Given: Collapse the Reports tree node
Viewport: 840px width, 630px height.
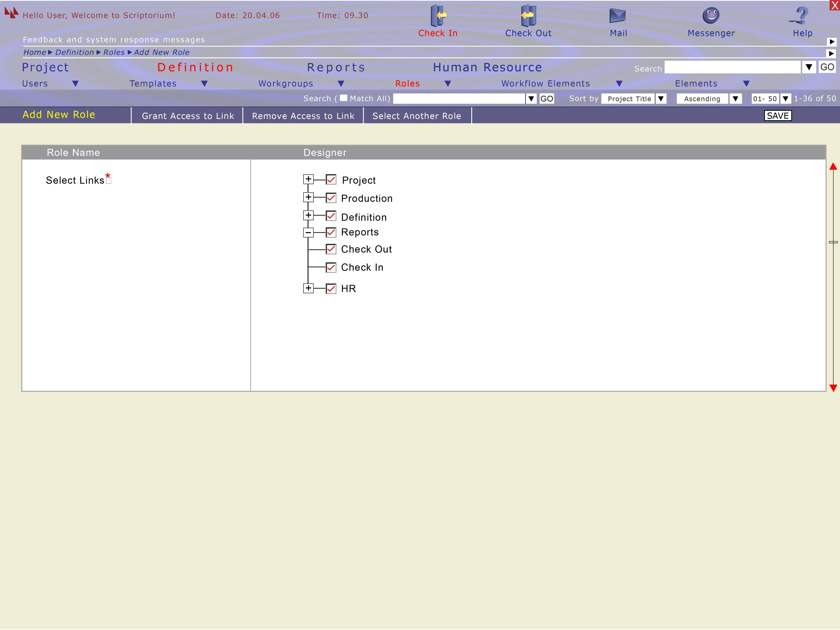Looking at the screenshot, I should pyautogui.click(x=308, y=232).
